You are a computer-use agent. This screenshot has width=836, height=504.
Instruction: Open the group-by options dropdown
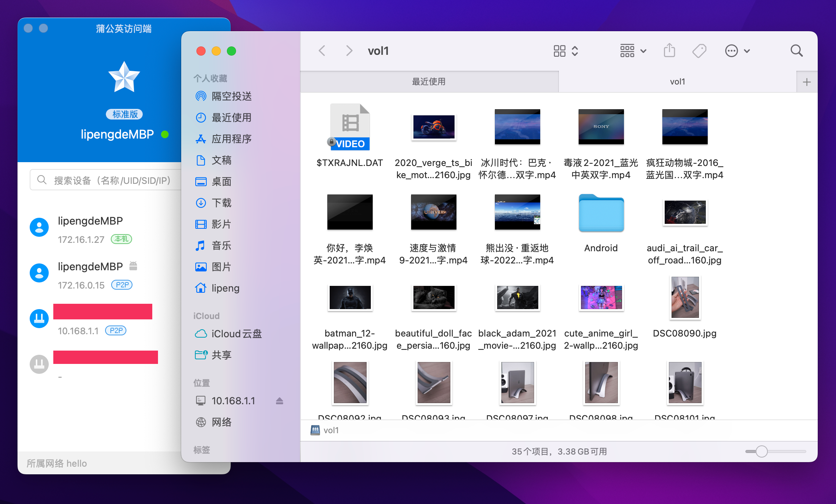click(633, 51)
